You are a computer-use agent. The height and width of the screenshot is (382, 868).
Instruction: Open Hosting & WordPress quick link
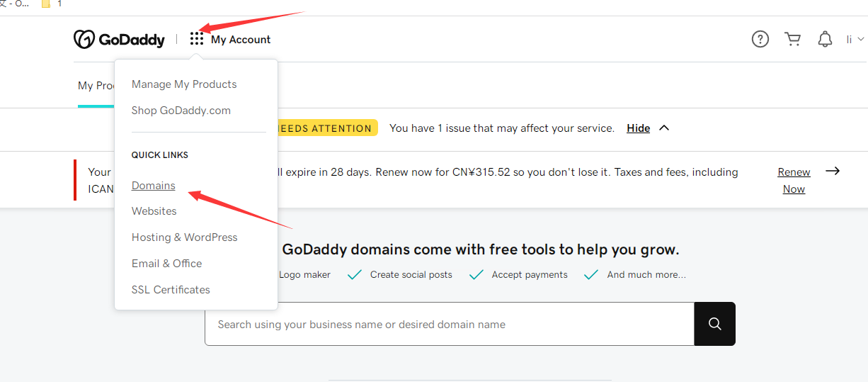[x=185, y=237]
